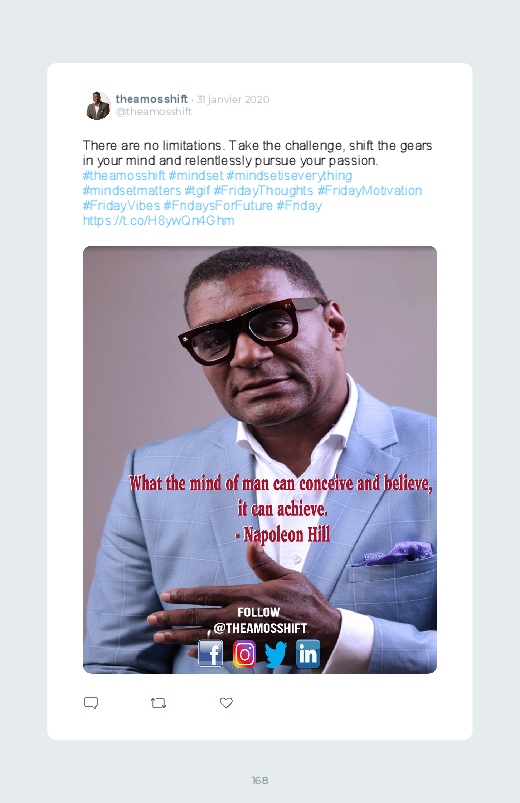The height and width of the screenshot is (803, 520).
Task: Click the Instagram logo in image
Action: click(x=244, y=654)
